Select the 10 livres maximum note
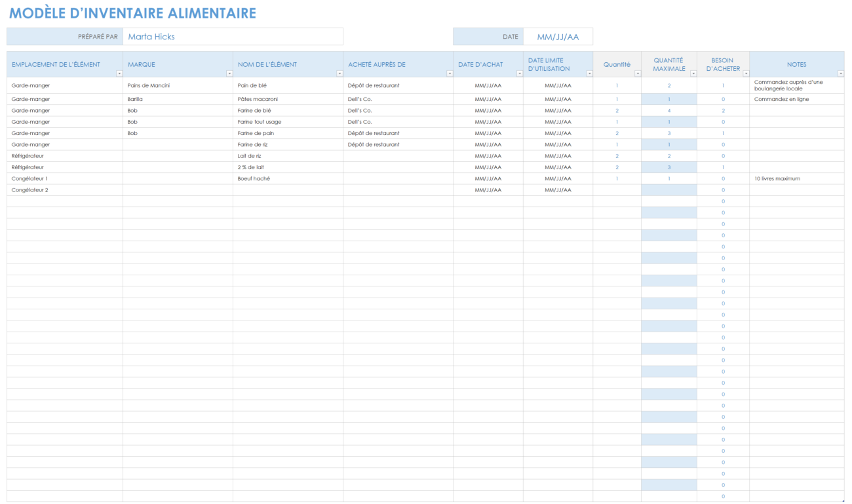 (777, 178)
